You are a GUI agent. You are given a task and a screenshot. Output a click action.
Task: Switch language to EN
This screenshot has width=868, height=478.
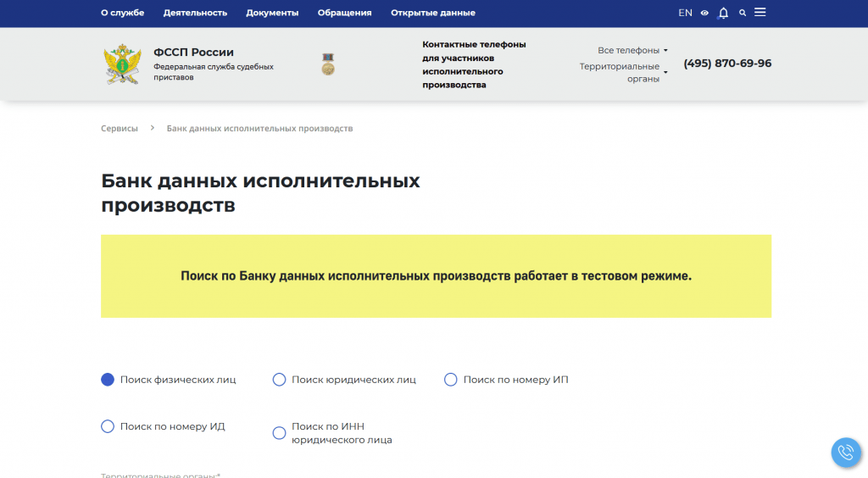point(685,13)
